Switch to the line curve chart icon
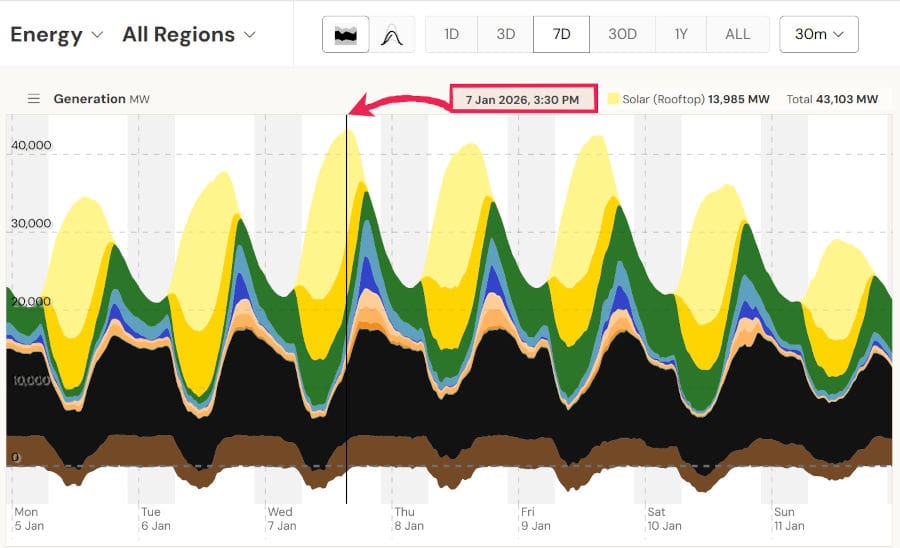The height and width of the screenshot is (548, 900). pyautogui.click(x=392, y=35)
